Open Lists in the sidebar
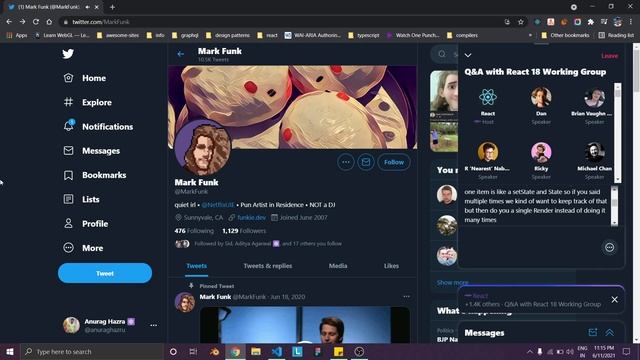Image resolution: width=640 pixels, height=360 pixels. point(82,199)
